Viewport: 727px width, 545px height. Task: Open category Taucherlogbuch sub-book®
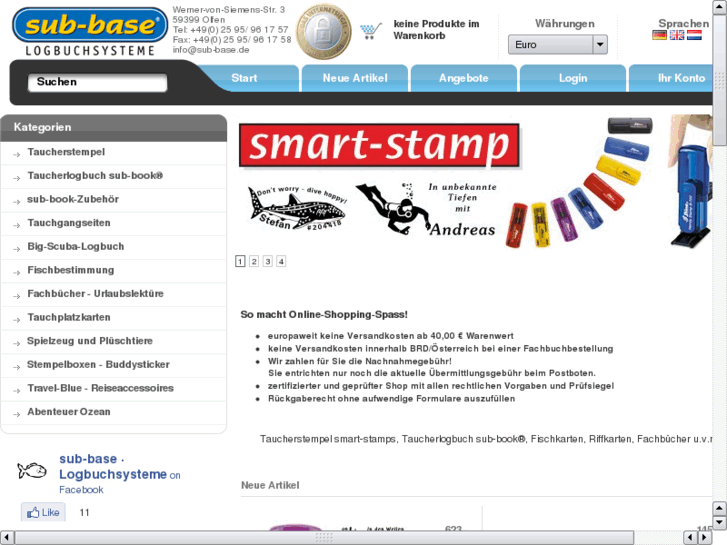(95, 176)
